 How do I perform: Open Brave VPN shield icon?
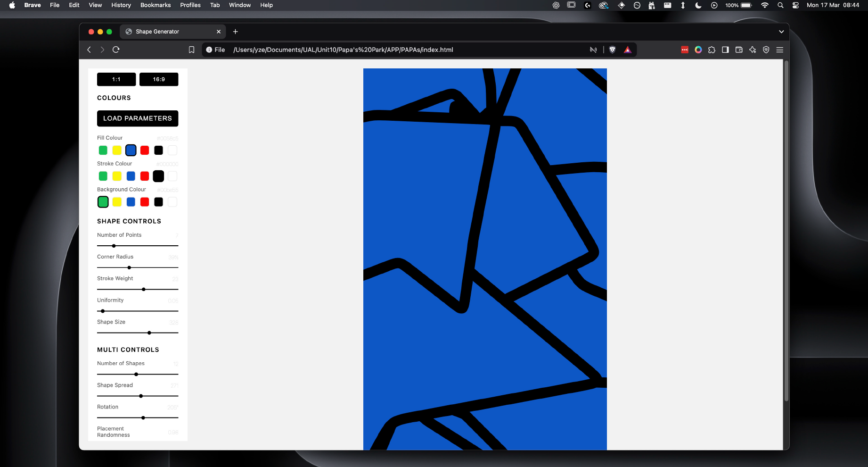[766, 50]
